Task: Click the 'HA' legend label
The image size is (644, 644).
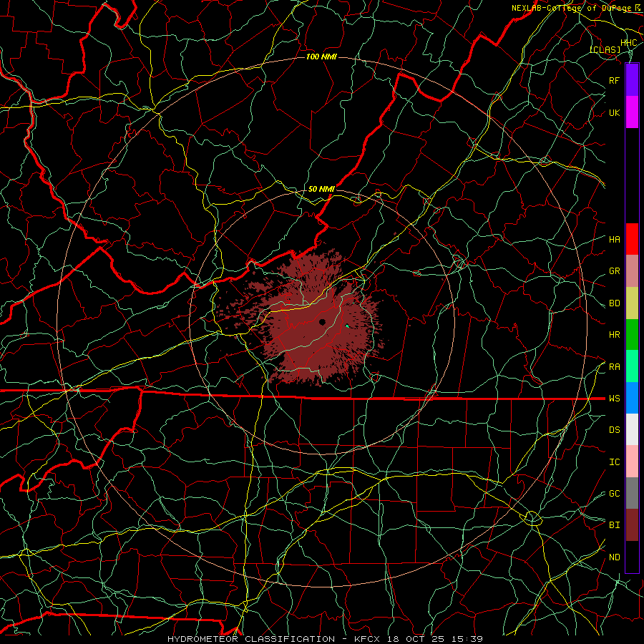Action: tap(615, 240)
